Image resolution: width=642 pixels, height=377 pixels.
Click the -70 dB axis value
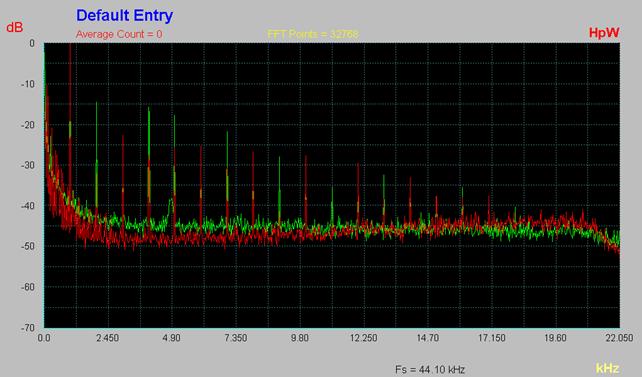tap(29, 327)
